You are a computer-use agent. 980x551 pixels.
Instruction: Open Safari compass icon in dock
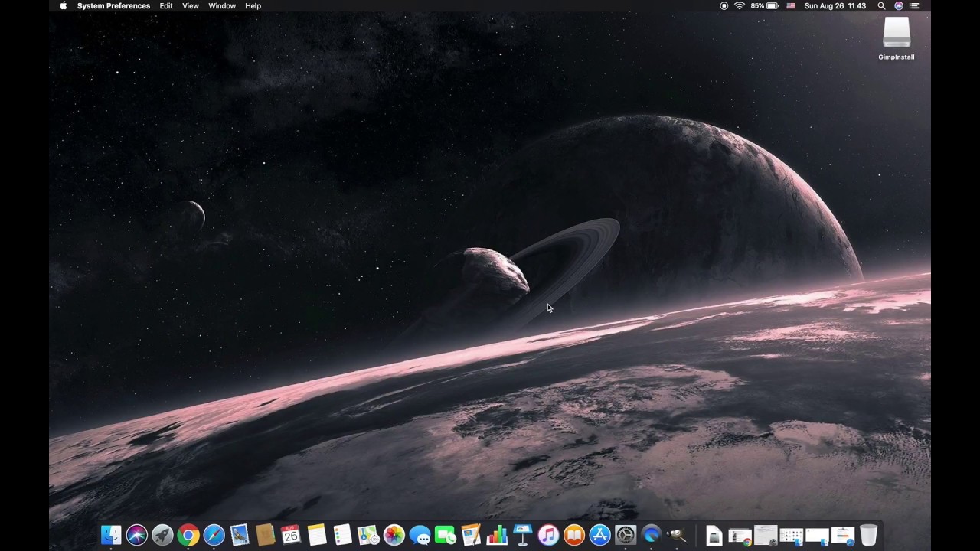click(x=214, y=535)
